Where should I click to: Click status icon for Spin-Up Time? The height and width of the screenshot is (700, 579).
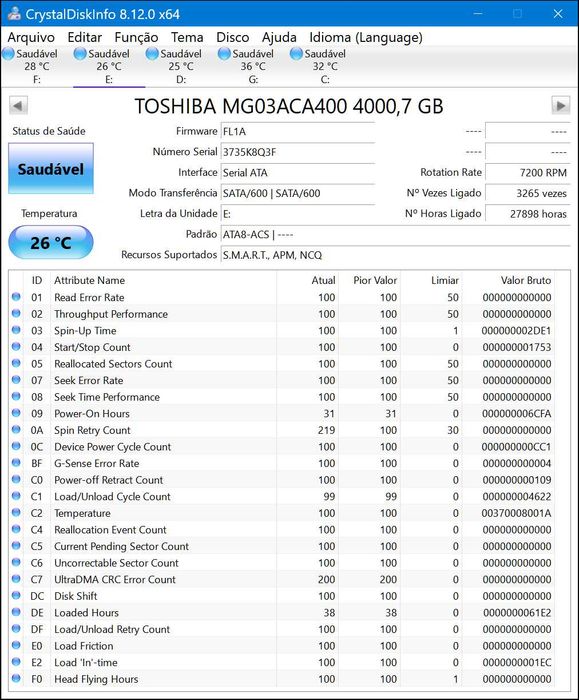click(16, 330)
